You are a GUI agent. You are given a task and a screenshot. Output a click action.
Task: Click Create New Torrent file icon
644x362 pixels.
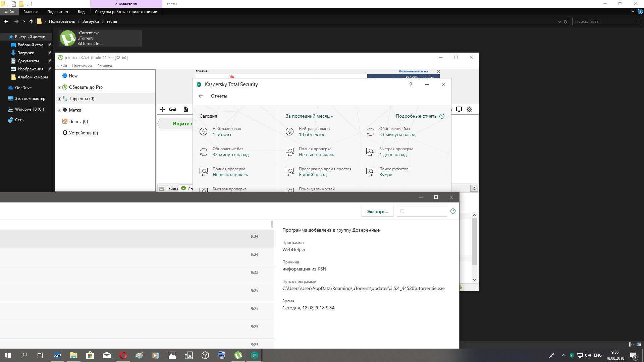tap(185, 109)
